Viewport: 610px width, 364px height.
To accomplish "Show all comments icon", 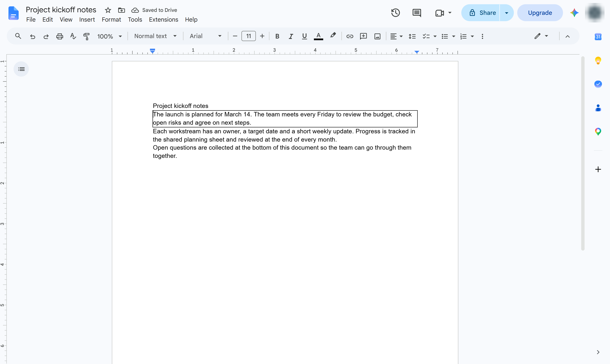I will (x=417, y=13).
